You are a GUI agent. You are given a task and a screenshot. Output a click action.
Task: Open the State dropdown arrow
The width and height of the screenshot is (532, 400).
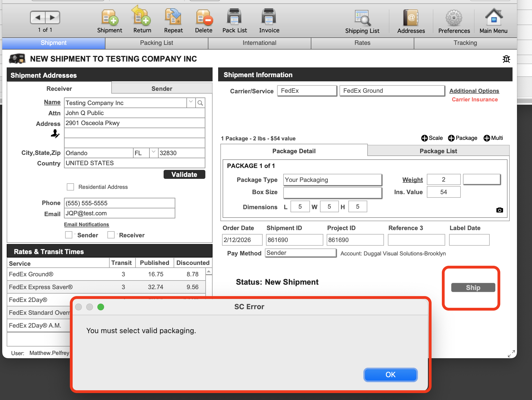point(154,153)
